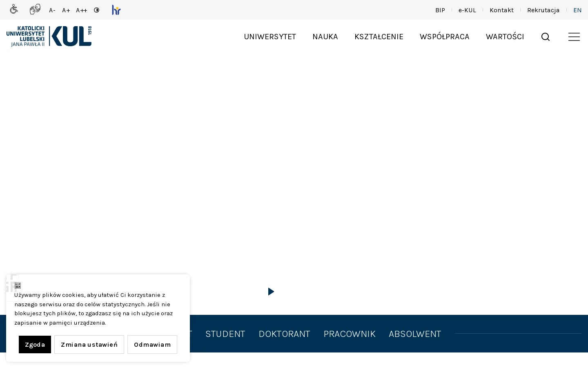Select the DOKTORANT tab
This screenshot has height=368, width=588.
pos(285,334)
